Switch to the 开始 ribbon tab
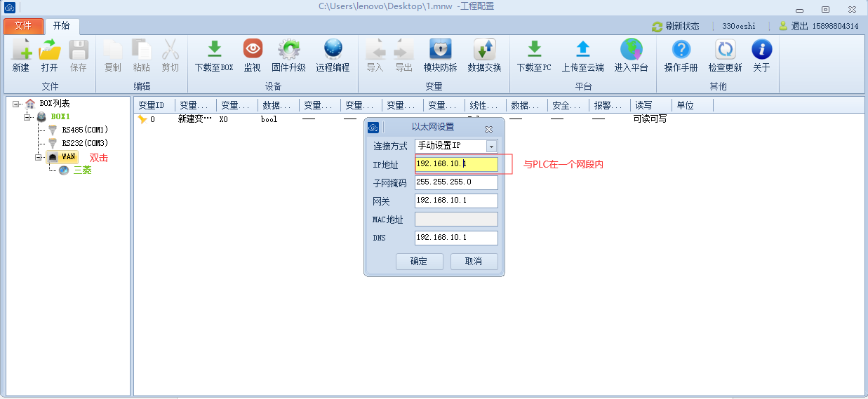This screenshot has height=399, width=868. coord(62,26)
